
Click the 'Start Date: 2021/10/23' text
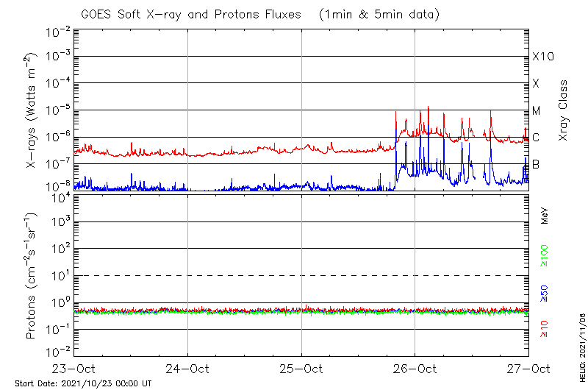click(82, 383)
